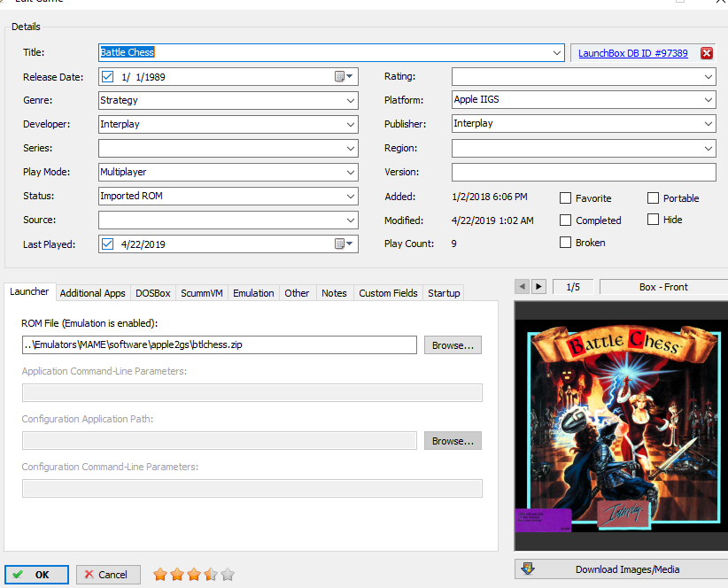Viewport: 728px width, 588px height.
Task: Expand the Rating dropdown
Action: tap(708, 76)
